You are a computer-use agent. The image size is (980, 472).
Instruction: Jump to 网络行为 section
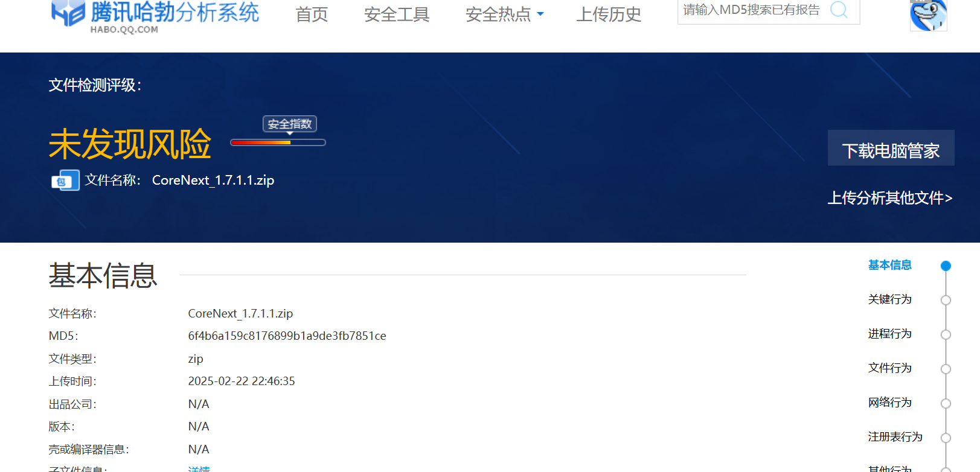point(889,403)
